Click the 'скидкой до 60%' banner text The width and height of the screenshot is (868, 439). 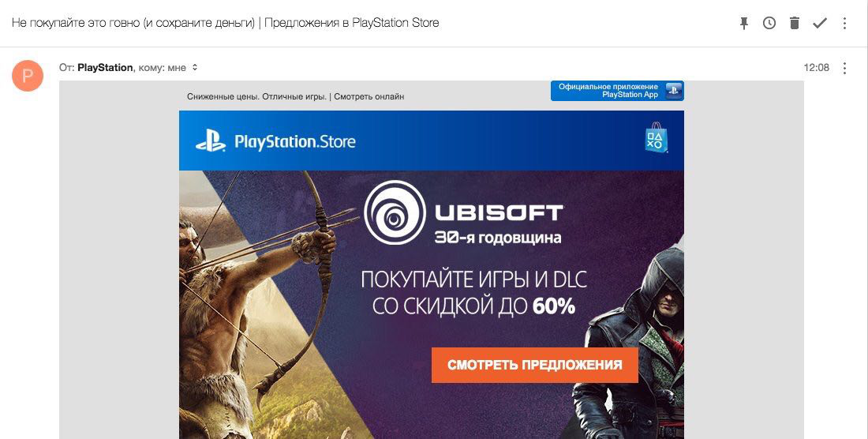click(x=473, y=306)
